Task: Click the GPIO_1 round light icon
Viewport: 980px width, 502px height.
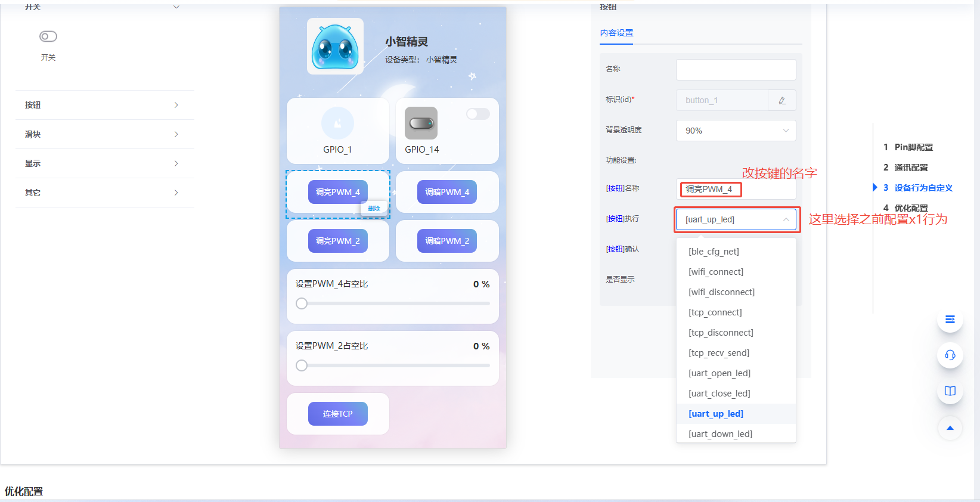Action: [337, 123]
